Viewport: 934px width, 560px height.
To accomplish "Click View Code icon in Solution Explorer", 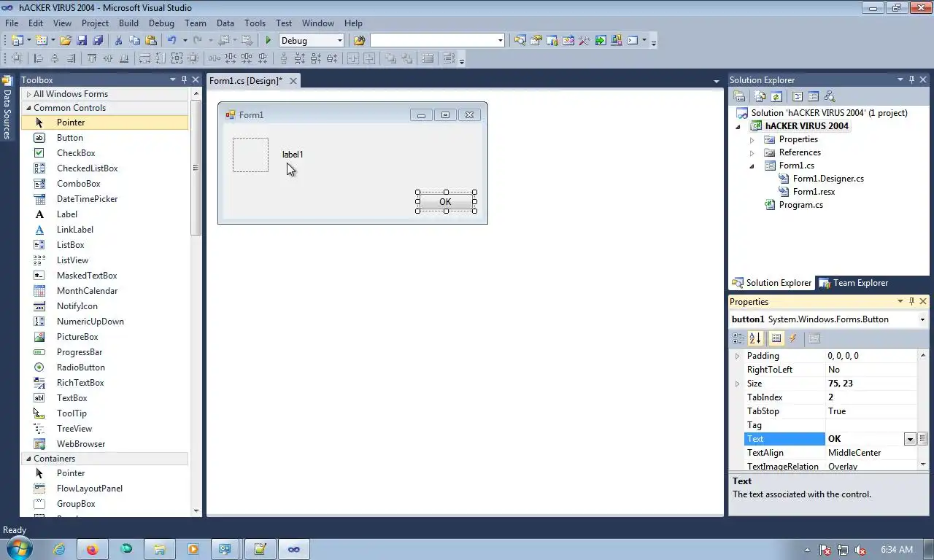I will tap(798, 96).
